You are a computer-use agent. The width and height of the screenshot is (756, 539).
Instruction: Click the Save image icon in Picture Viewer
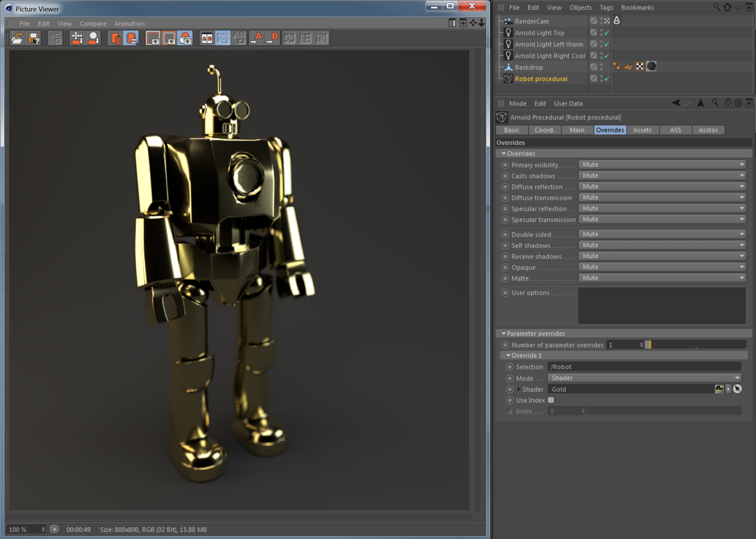tap(34, 38)
